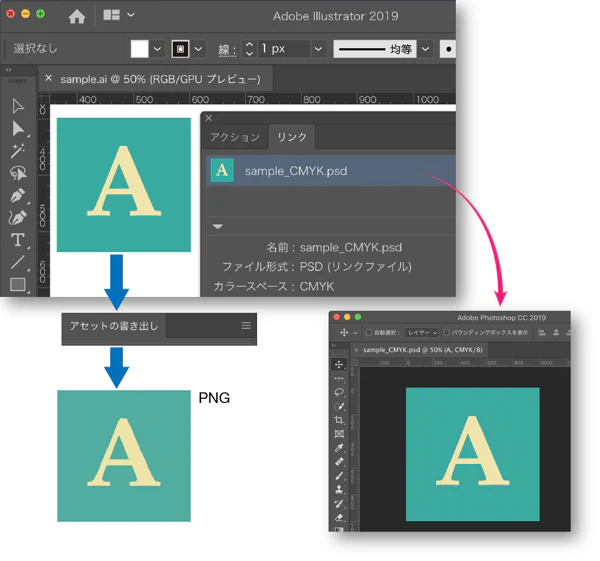Viewport: 600px width, 561px height.
Task: Expand the Photoshop toolbar double-arrow
Action: [333, 345]
